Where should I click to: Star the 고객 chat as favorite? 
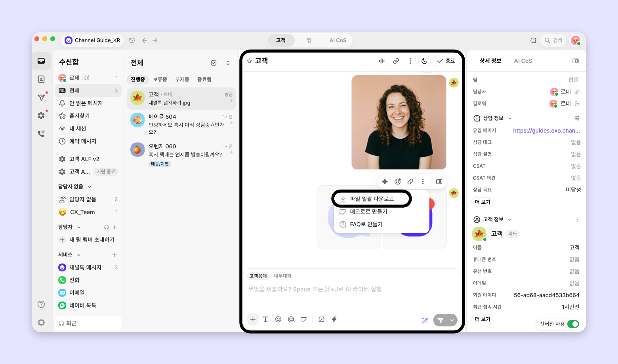tap(249, 61)
